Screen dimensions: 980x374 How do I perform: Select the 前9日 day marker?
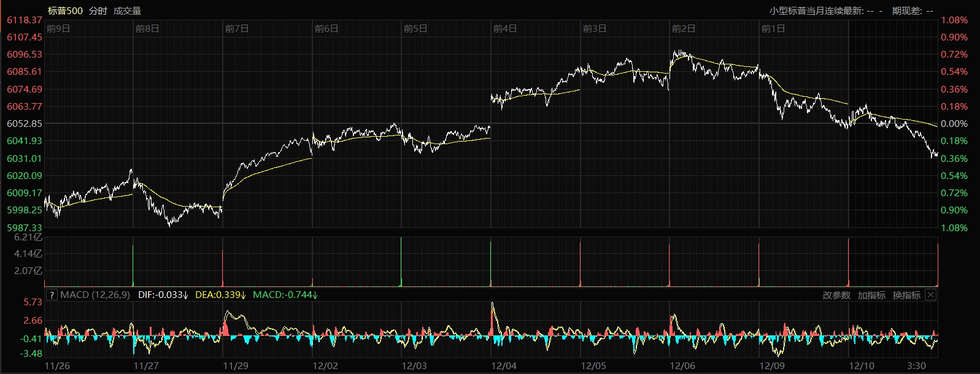click(58, 29)
